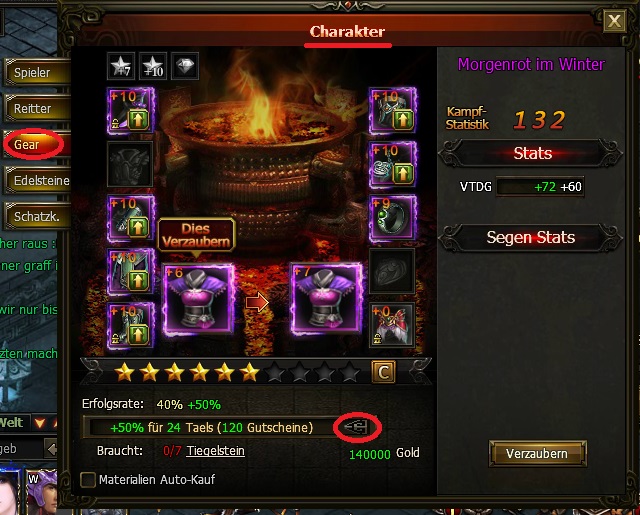Click the Verzaubern button
The width and height of the screenshot is (640, 515).
pos(538,453)
